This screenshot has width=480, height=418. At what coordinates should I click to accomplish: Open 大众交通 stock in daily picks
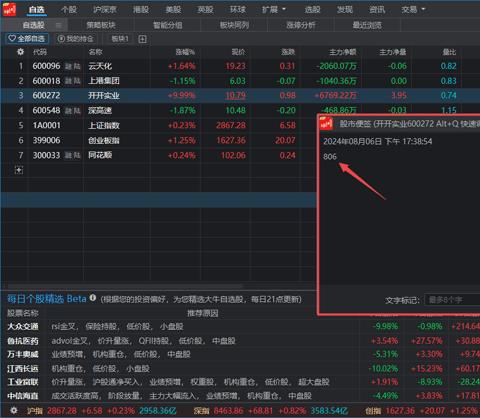pos(23,326)
